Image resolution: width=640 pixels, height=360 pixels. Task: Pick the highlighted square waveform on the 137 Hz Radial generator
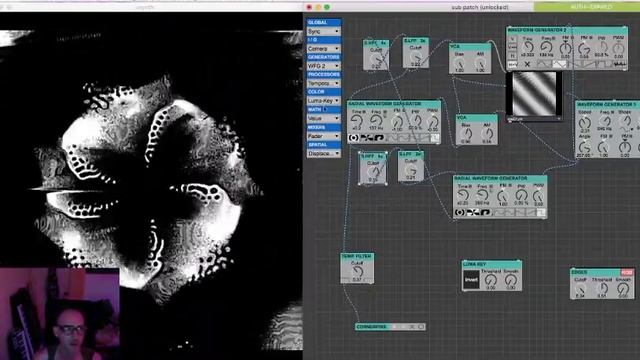[x=434, y=138]
